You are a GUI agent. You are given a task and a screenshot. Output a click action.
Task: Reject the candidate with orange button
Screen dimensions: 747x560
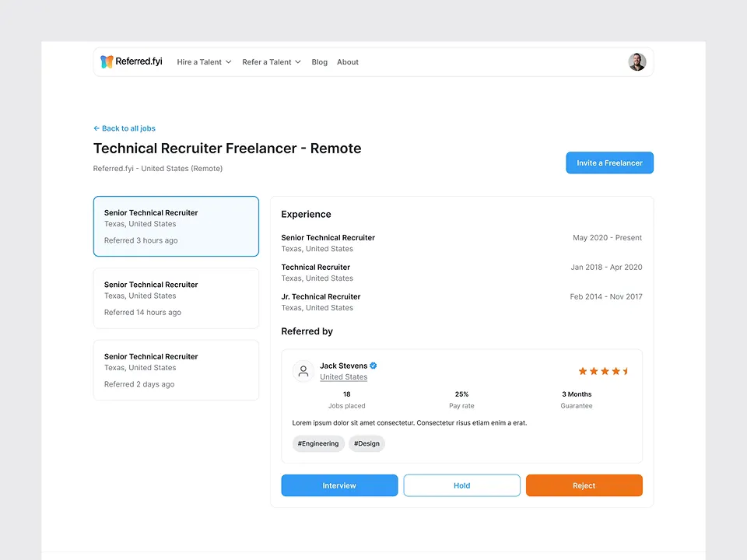click(x=584, y=485)
